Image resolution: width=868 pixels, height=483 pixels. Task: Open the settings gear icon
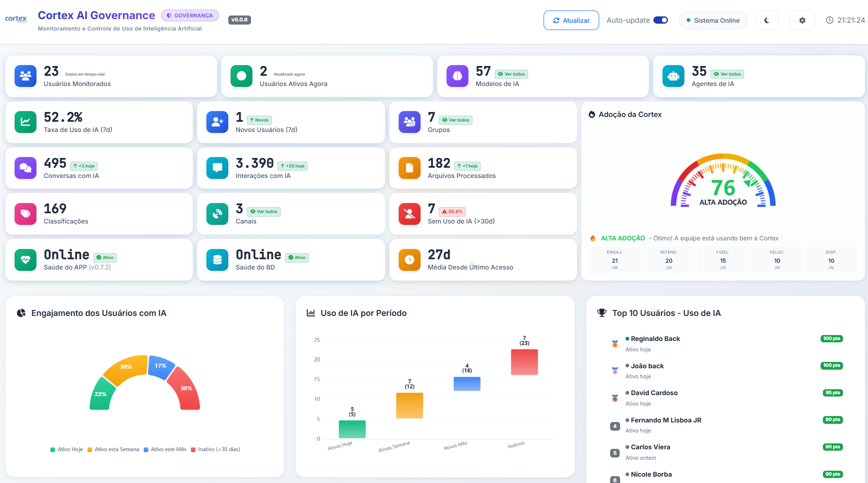(802, 20)
